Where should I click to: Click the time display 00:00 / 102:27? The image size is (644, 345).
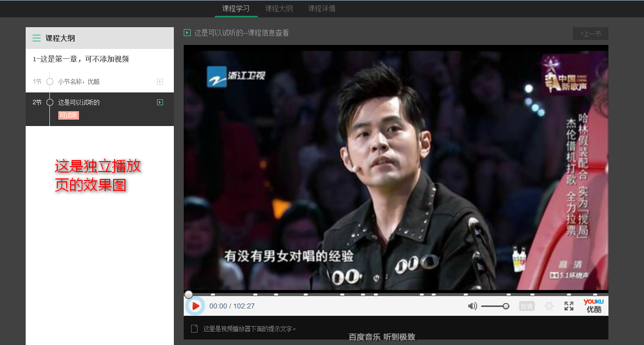point(232,306)
